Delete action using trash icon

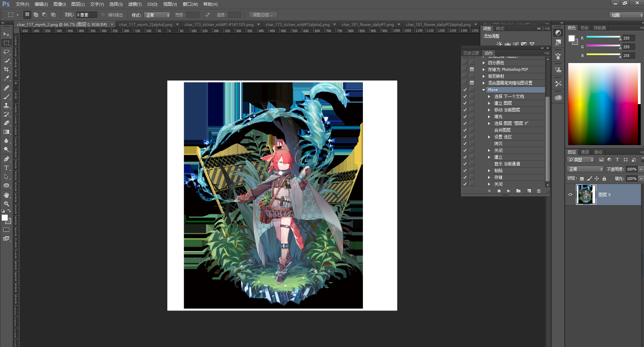click(539, 191)
